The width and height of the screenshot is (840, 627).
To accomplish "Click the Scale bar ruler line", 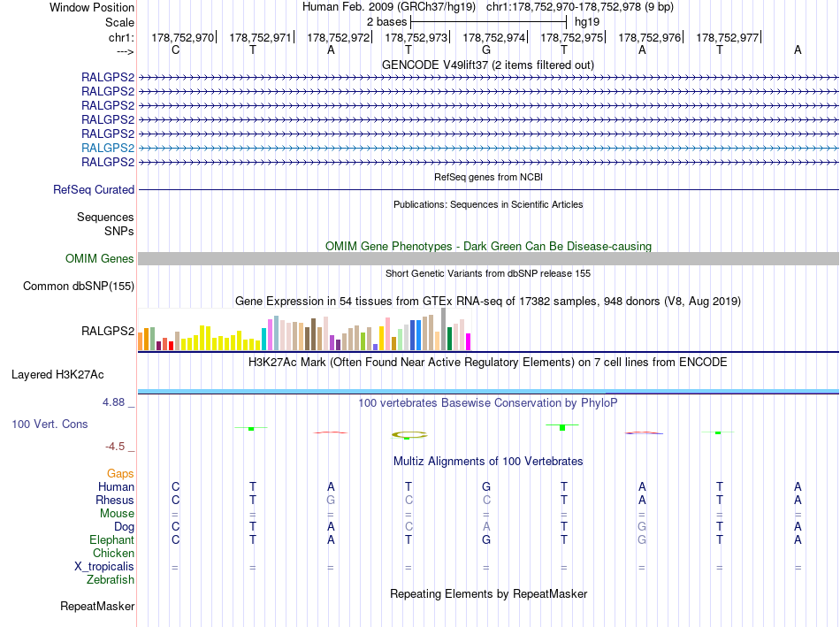I will pyautogui.click(x=488, y=22).
